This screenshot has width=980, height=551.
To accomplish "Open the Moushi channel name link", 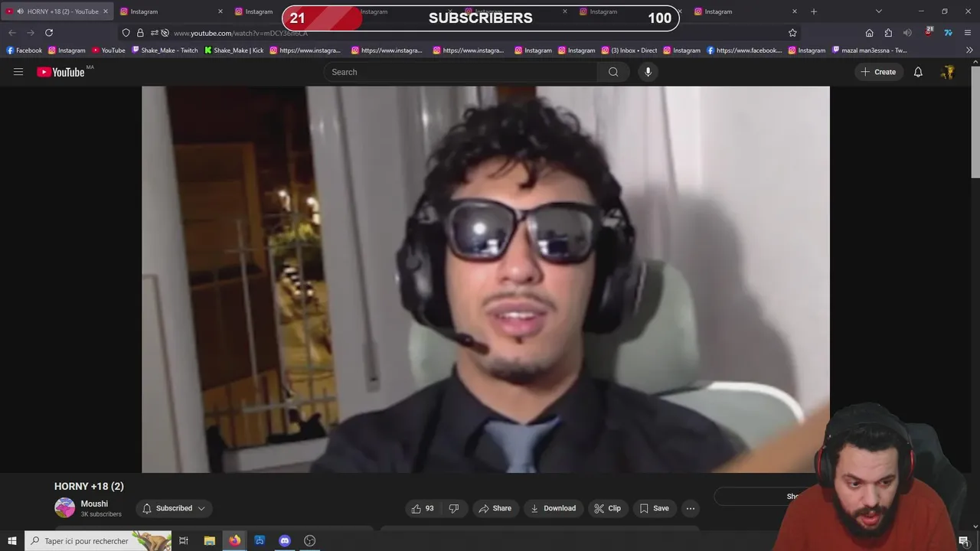I will click(x=94, y=504).
